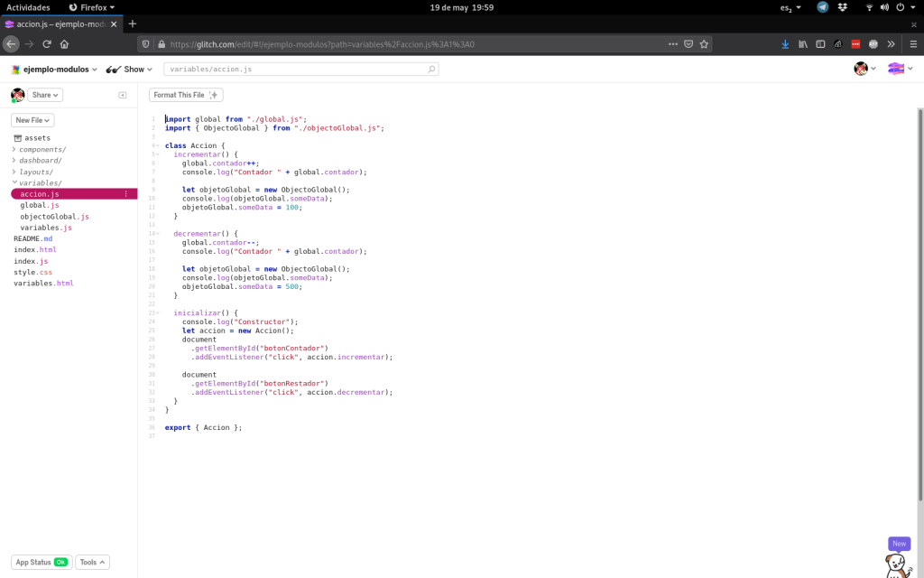Screen dimensions: 924x578
Task: Click the Glitch mascot dog illustration
Action: coord(894,564)
